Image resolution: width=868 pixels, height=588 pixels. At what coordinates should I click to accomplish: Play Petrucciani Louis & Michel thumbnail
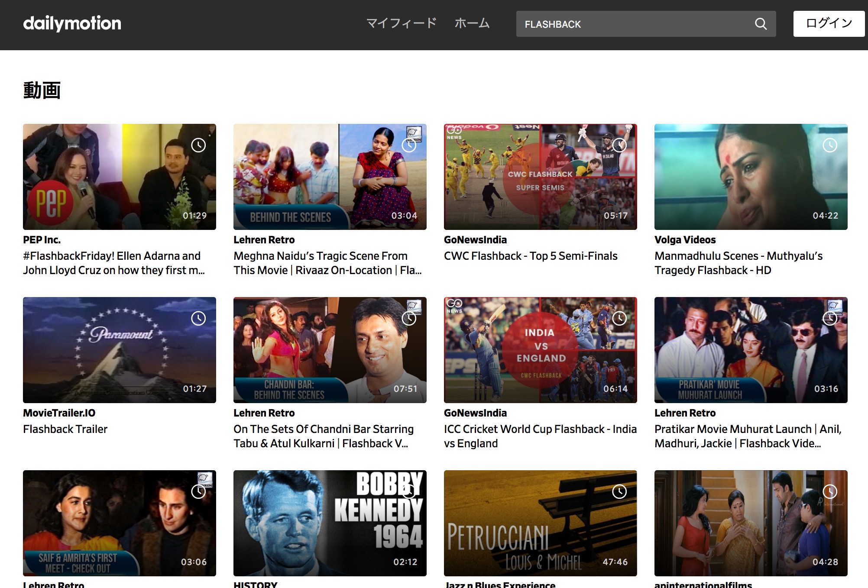[541, 523]
